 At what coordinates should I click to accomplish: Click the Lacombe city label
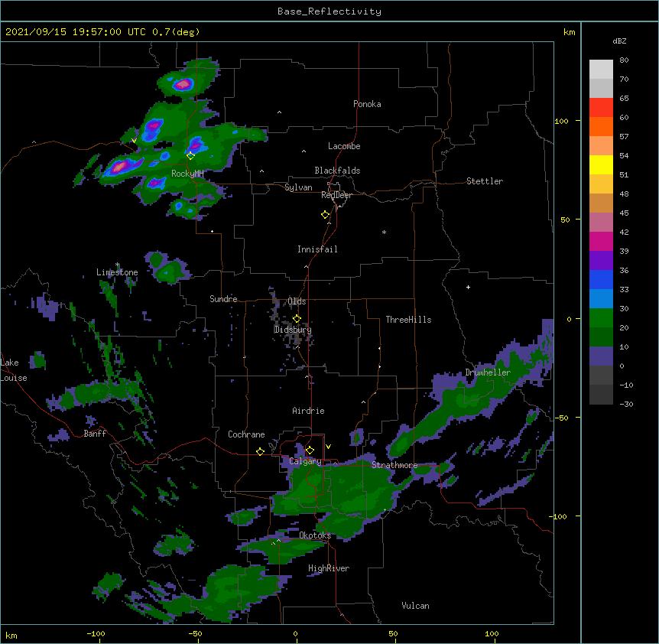tap(344, 146)
